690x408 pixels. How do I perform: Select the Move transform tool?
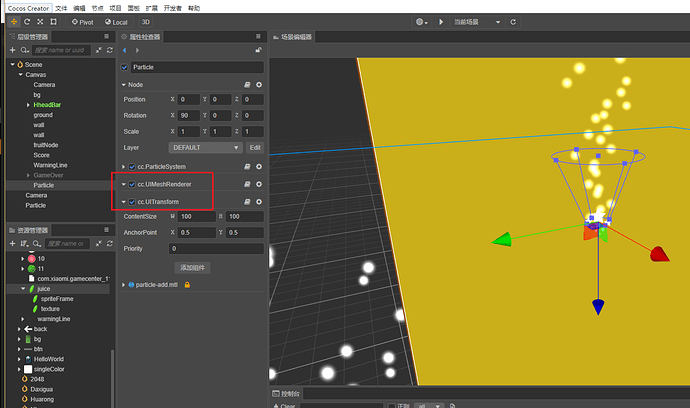[14, 22]
